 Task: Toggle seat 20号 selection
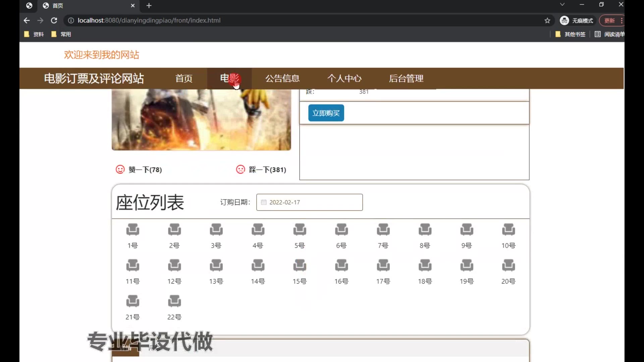click(508, 265)
